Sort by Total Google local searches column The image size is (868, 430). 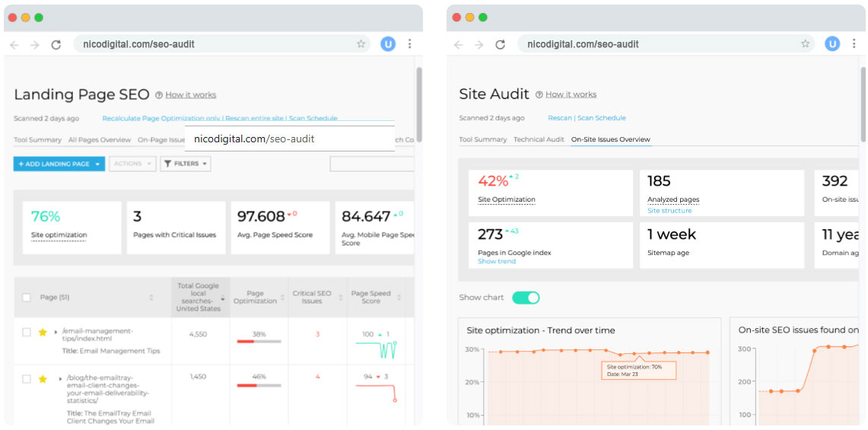point(223,298)
